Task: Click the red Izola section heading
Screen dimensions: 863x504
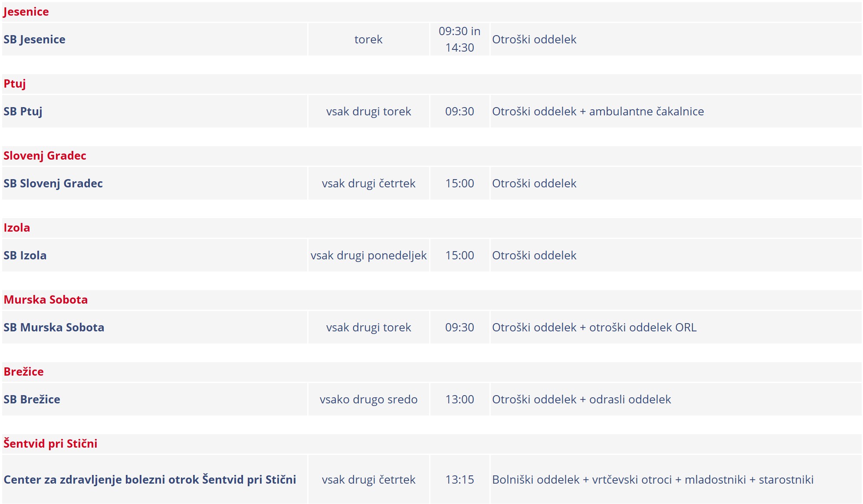Action: pyautogui.click(x=17, y=228)
